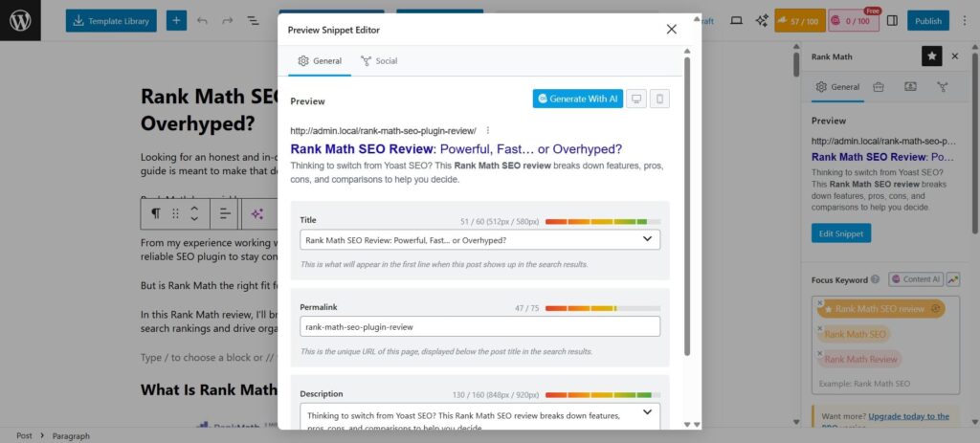Click the Publish button

(x=928, y=21)
